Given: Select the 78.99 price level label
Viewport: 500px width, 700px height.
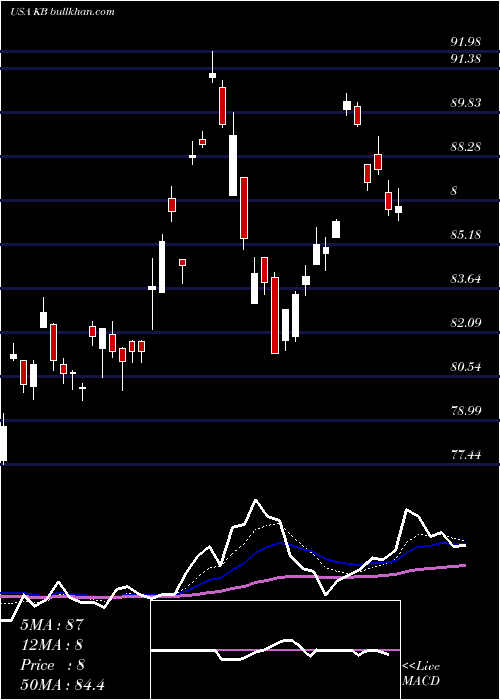Looking at the screenshot, I should [x=466, y=410].
